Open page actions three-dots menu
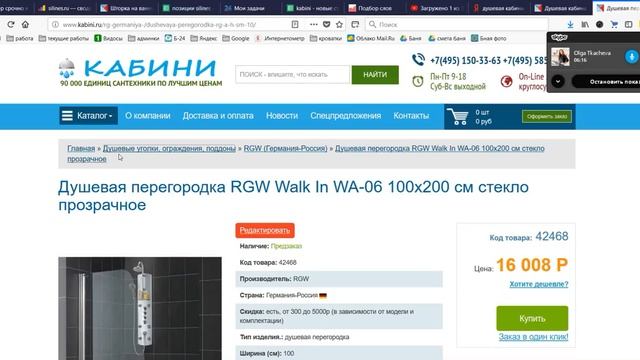Viewport: 640px width, 360px height. [313, 24]
